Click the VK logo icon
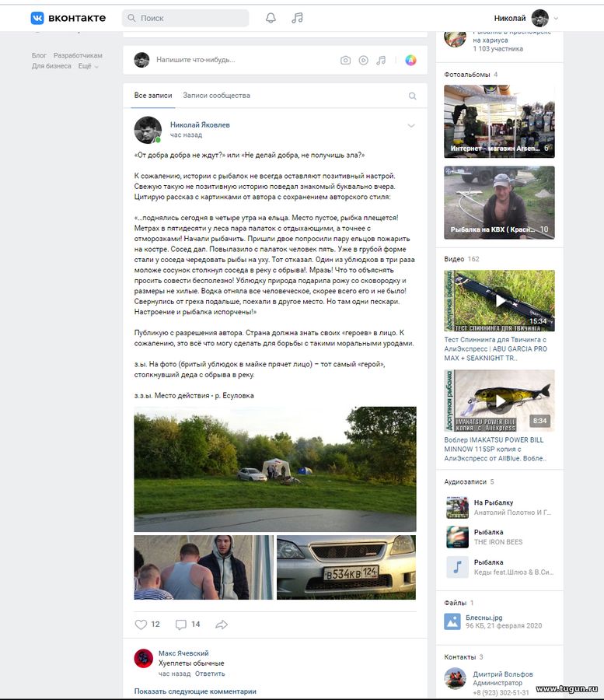This screenshot has width=604, height=700. click(x=37, y=18)
